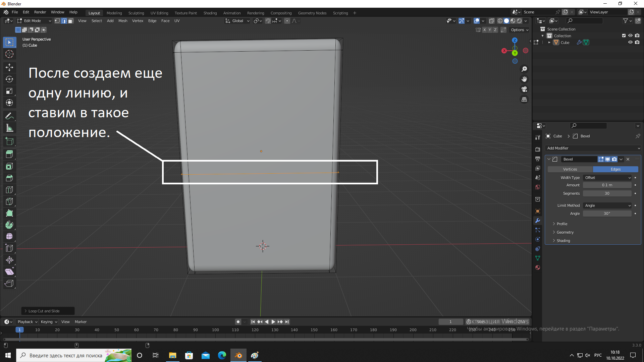
Task: Switch to the Sculpting workspace tab
Action: 136,13
